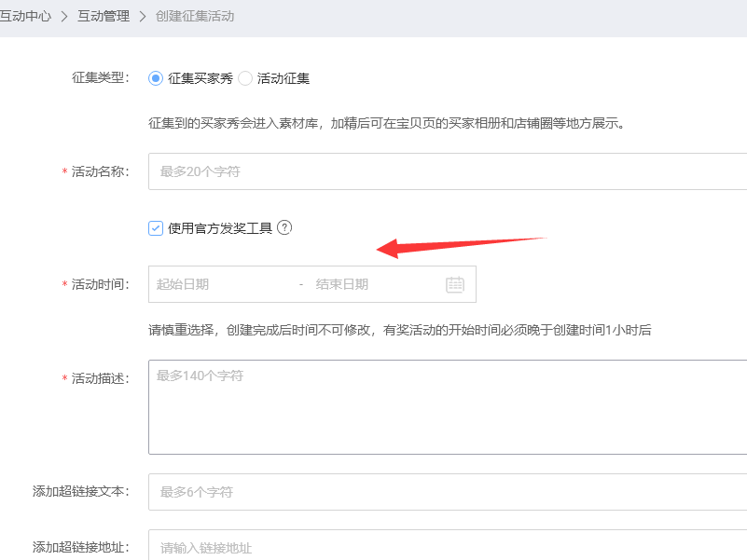747x560 pixels.
Task: Click the 活动描述 label
Action: click(x=101, y=378)
